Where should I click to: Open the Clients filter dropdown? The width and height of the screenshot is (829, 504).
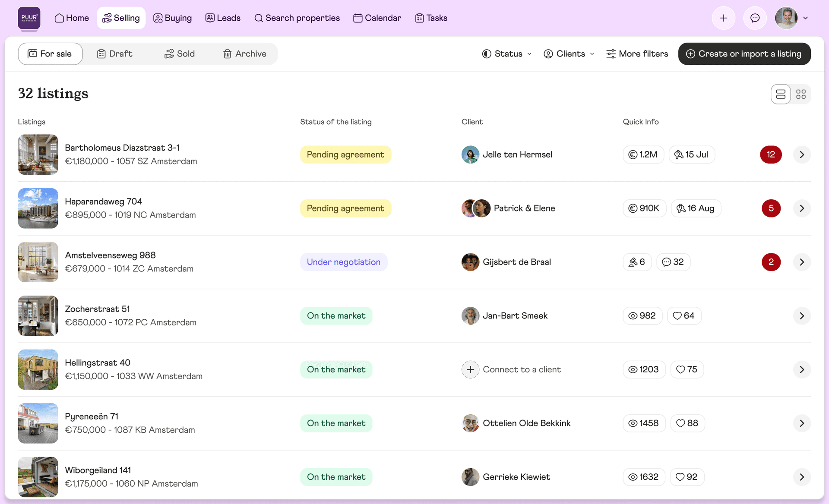pyautogui.click(x=569, y=54)
